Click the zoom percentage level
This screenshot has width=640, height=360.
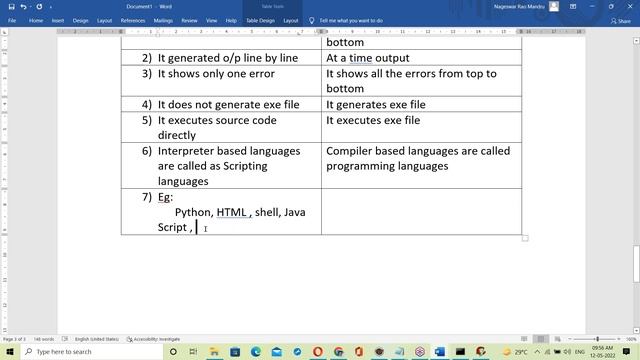pos(631,339)
